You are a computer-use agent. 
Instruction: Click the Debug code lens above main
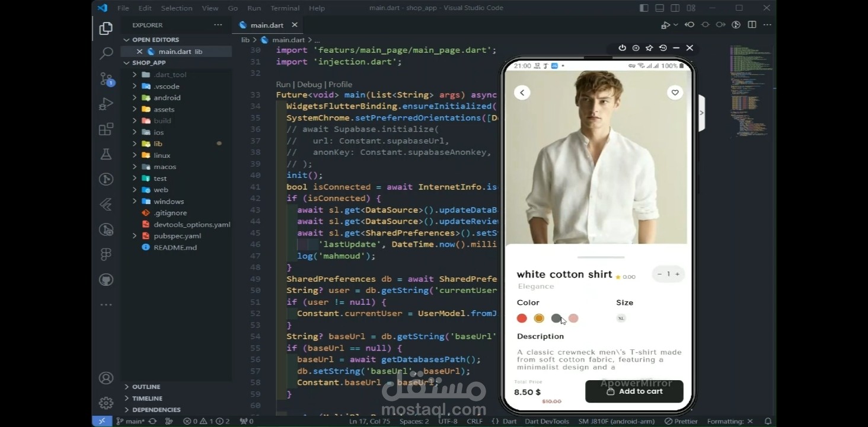[x=309, y=84]
